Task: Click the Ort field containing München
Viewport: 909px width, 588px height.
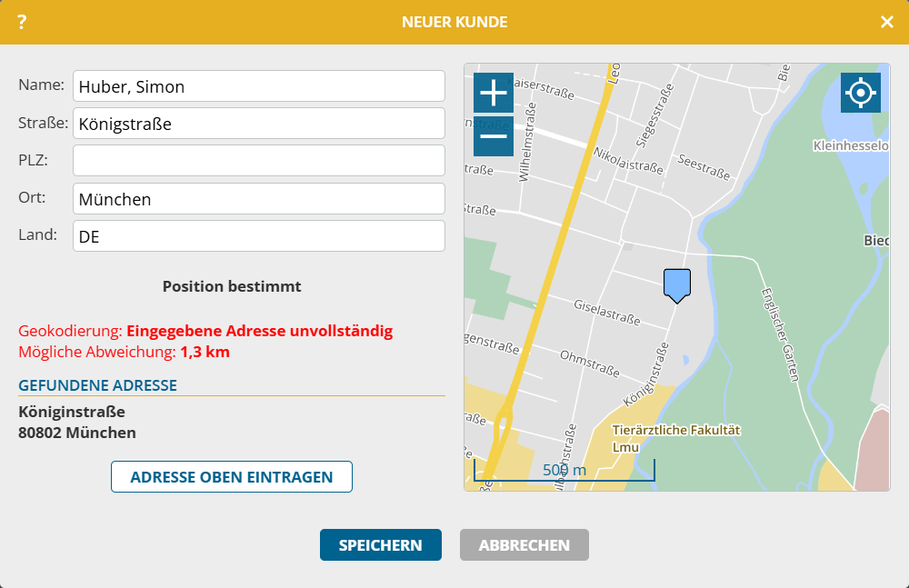Action: [259, 198]
